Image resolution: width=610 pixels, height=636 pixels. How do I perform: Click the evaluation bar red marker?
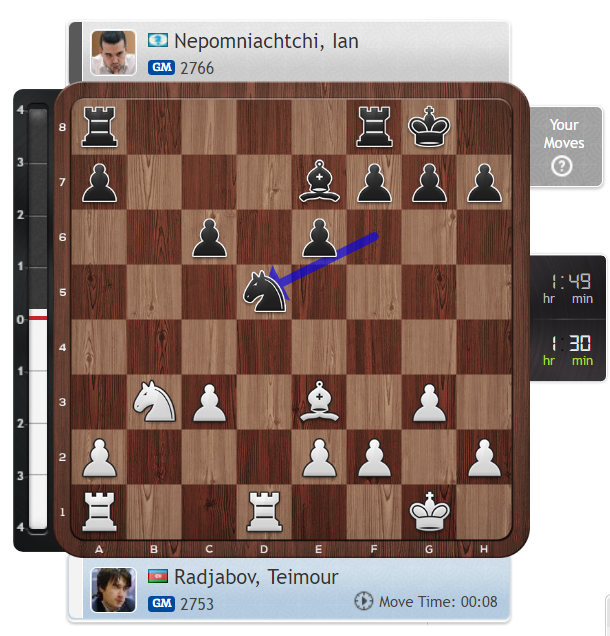pos(38,318)
